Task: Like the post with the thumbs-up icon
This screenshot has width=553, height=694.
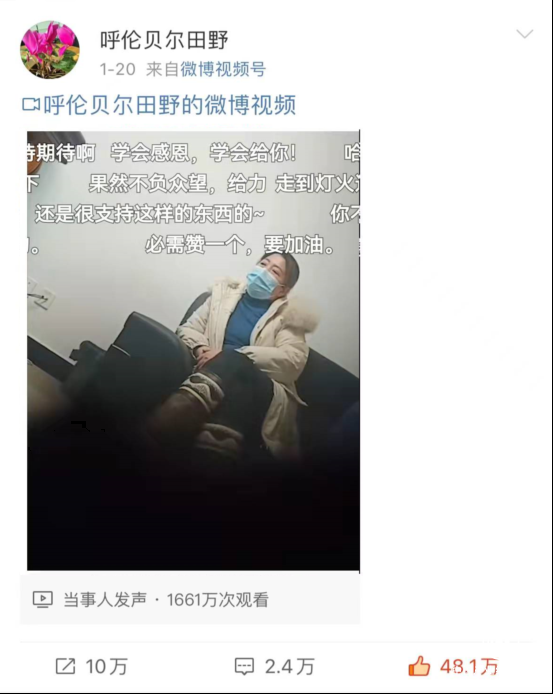Action: [419, 666]
